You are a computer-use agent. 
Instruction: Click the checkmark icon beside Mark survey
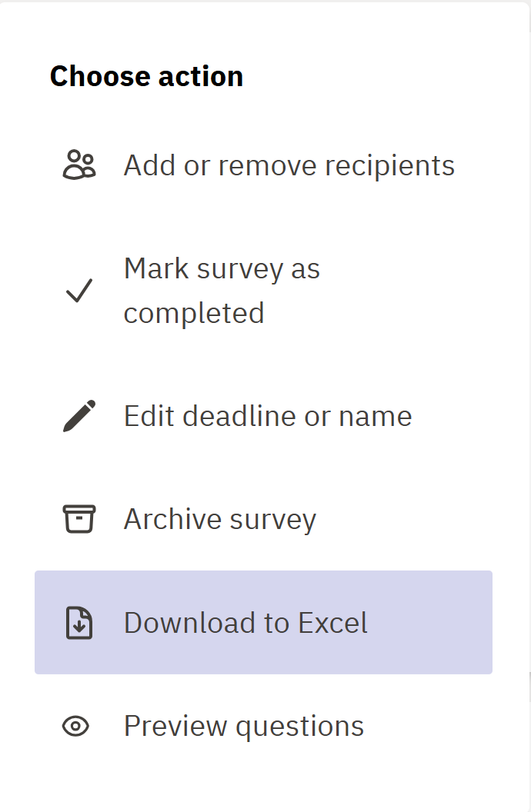point(78,291)
